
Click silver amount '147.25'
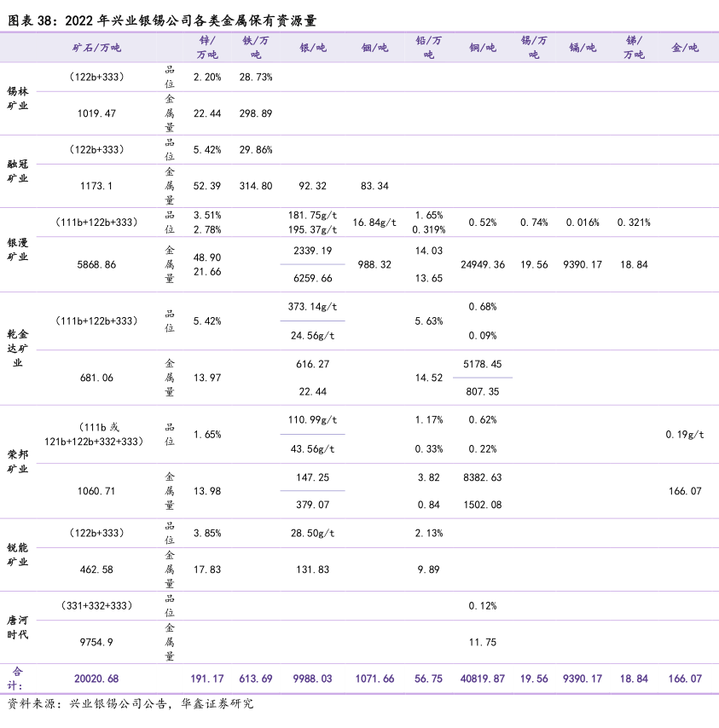coord(312,477)
